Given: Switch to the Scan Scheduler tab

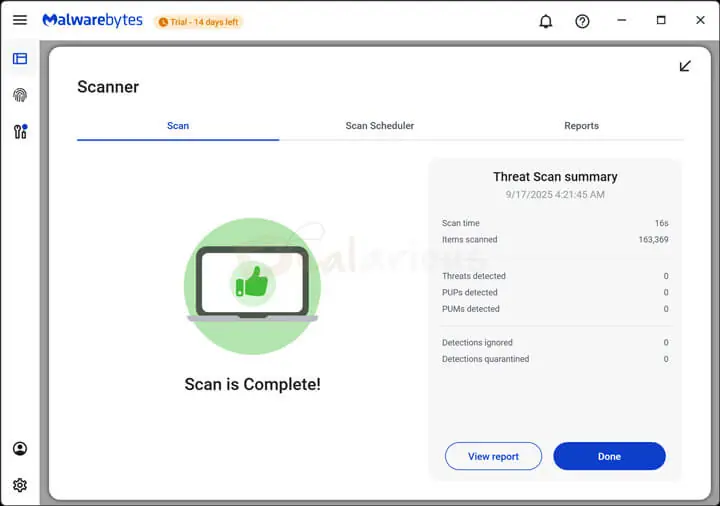Looking at the screenshot, I should [x=379, y=126].
